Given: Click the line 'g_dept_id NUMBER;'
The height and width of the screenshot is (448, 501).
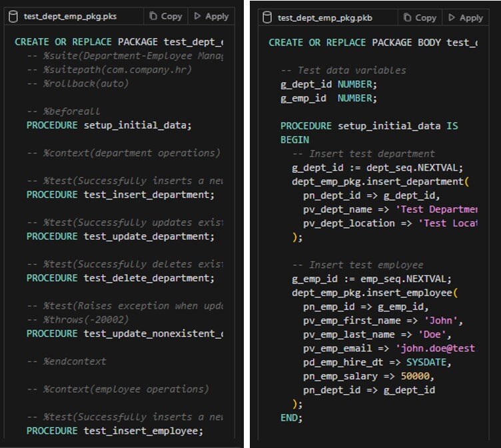Looking at the screenshot, I should click(329, 85).
